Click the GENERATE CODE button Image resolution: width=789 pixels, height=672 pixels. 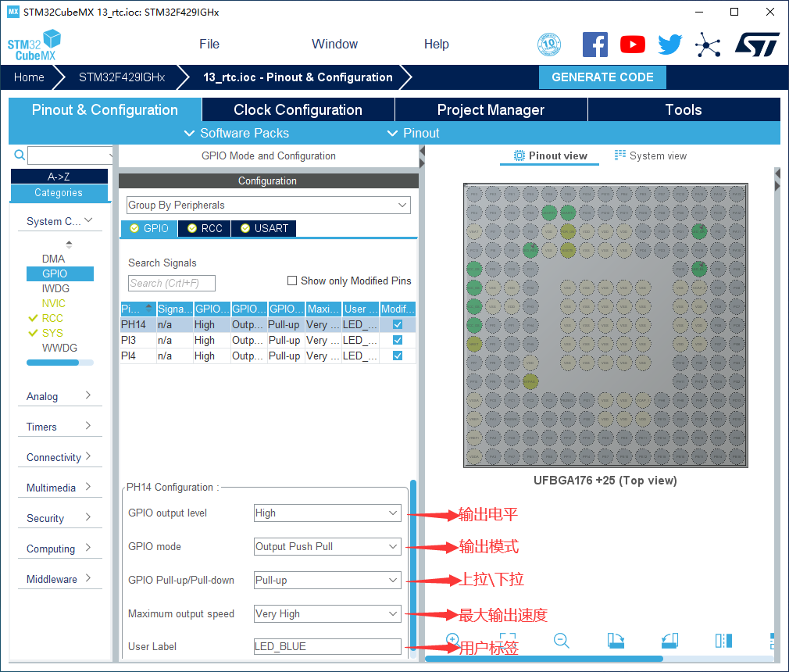click(x=602, y=77)
